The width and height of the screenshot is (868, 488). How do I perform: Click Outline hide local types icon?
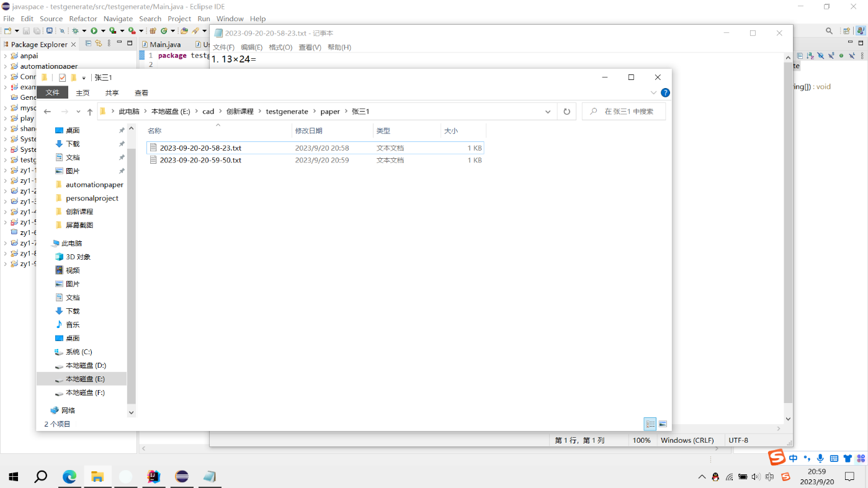tap(852, 56)
